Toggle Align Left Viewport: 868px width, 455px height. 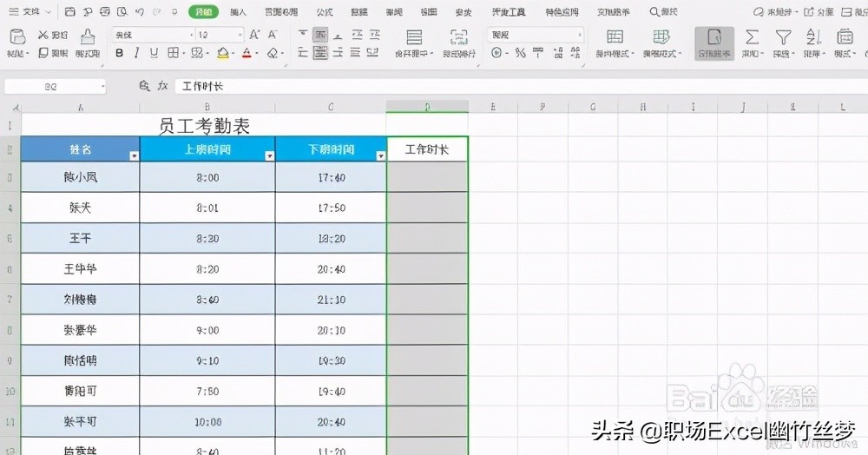[303, 53]
